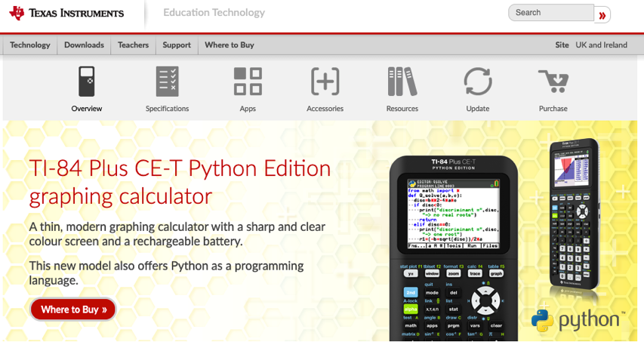644x348 pixels.
Task: Open the Overview calculator icon
Action: [87, 82]
